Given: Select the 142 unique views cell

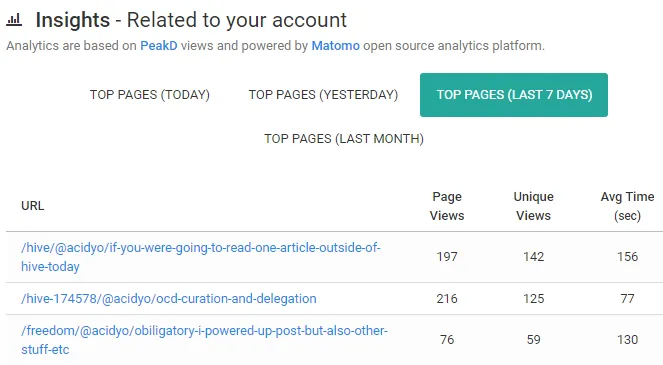Looking at the screenshot, I should [533, 257].
